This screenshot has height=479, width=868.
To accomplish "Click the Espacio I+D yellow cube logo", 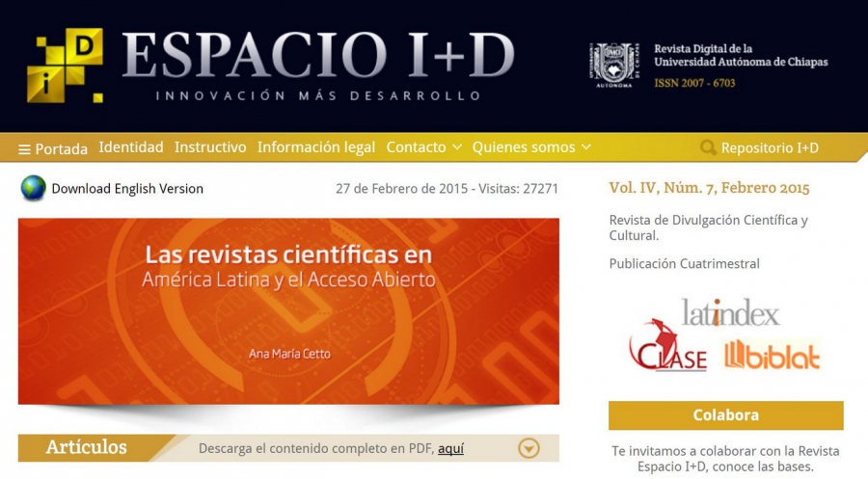I will [x=66, y=66].
